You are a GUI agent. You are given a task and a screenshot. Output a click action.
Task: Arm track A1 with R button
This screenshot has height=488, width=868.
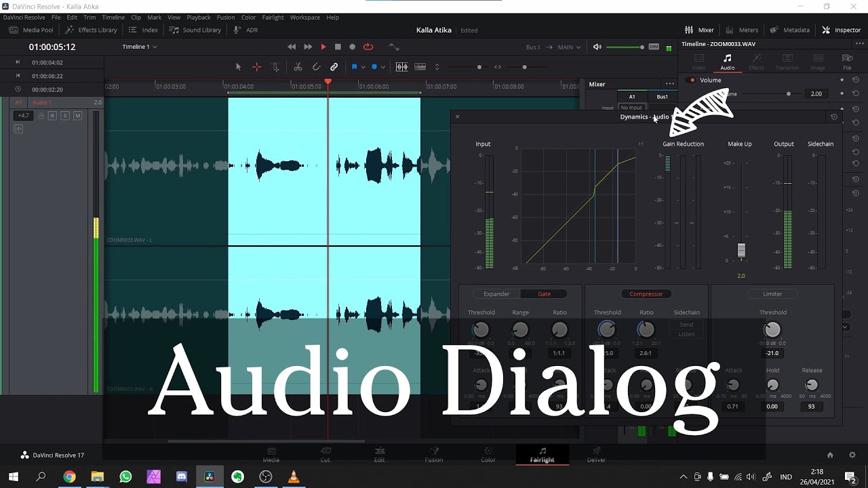coord(53,116)
